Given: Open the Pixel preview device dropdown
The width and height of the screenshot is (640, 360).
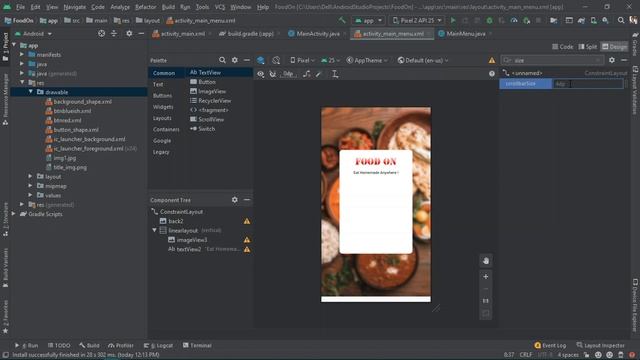Looking at the screenshot, I should tap(302, 60).
